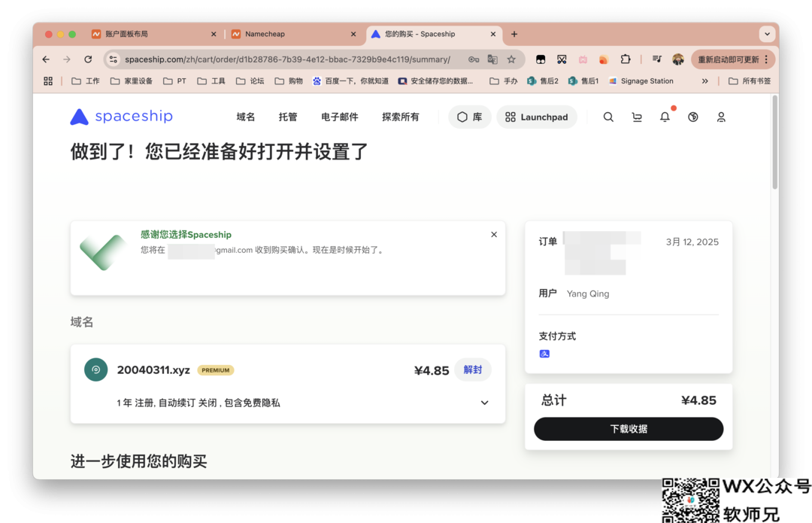The height and width of the screenshot is (523, 812).
Task: Open the search magnifier icon in header
Action: coord(608,117)
